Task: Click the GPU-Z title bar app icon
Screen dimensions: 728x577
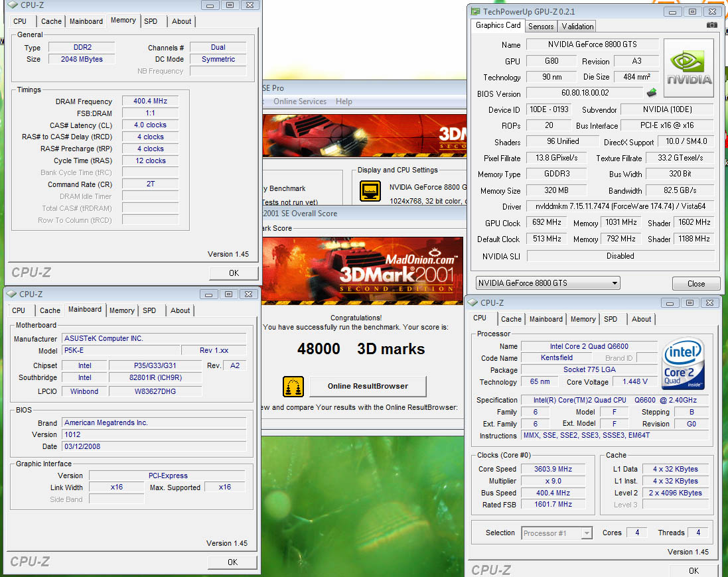Action: click(x=475, y=11)
